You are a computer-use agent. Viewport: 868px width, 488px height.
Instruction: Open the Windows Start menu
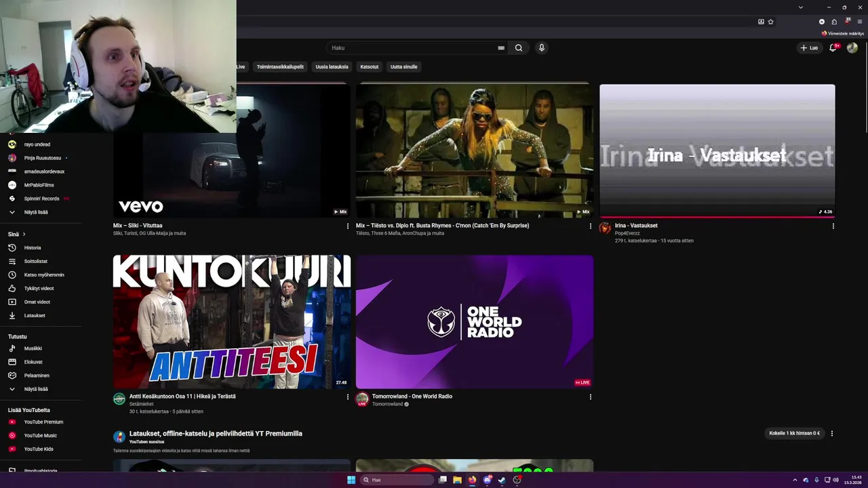pyautogui.click(x=351, y=480)
